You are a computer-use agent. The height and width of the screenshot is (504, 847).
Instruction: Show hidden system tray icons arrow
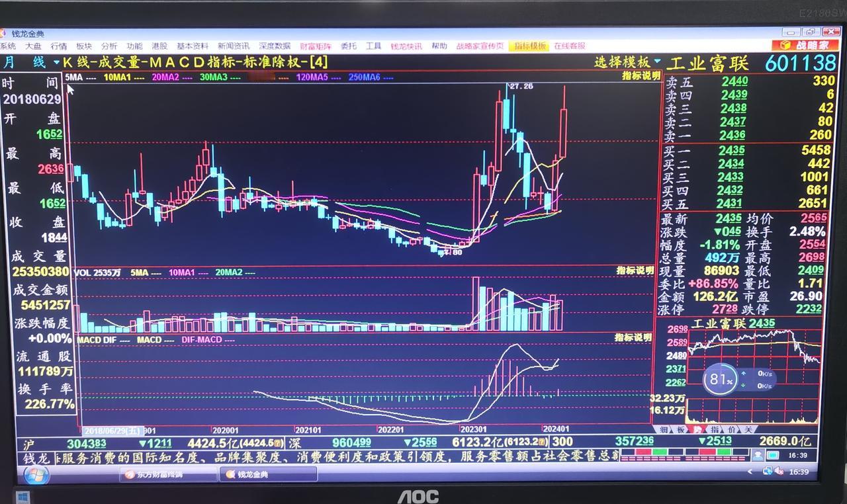coord(750,472)
